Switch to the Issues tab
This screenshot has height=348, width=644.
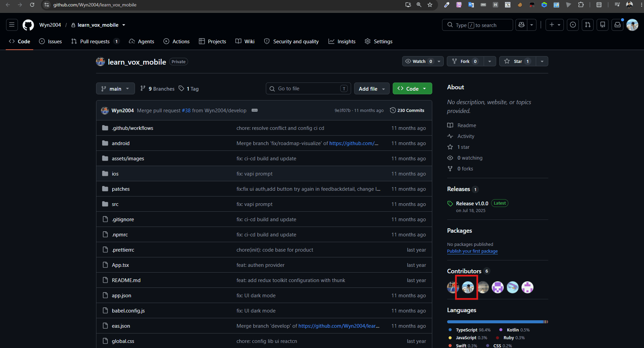50,41
